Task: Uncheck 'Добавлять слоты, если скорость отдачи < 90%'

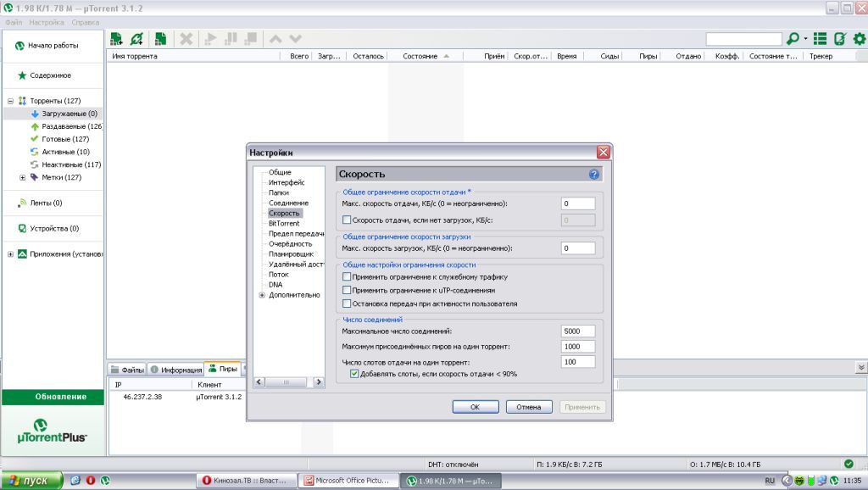Action: (354, 373)
